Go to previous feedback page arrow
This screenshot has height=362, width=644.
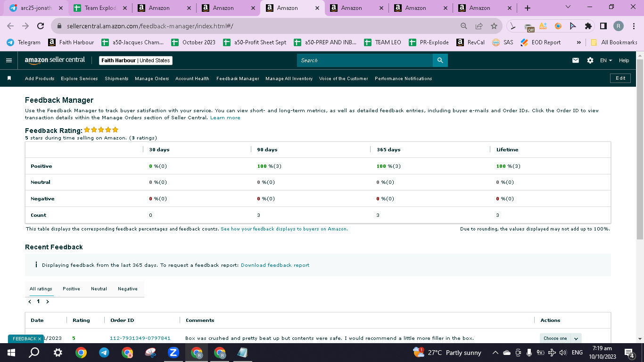coord(30,301)
